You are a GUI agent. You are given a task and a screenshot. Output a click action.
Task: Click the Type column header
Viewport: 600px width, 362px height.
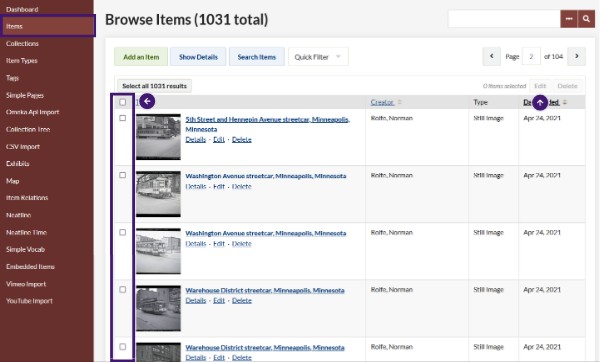(481, 102)
